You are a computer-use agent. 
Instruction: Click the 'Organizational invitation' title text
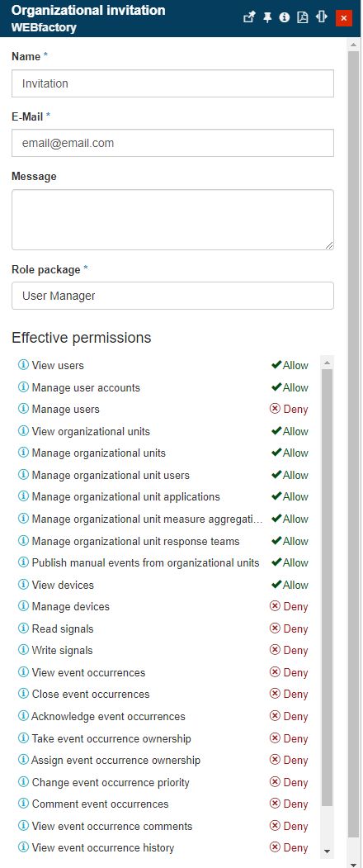(88, 11)
